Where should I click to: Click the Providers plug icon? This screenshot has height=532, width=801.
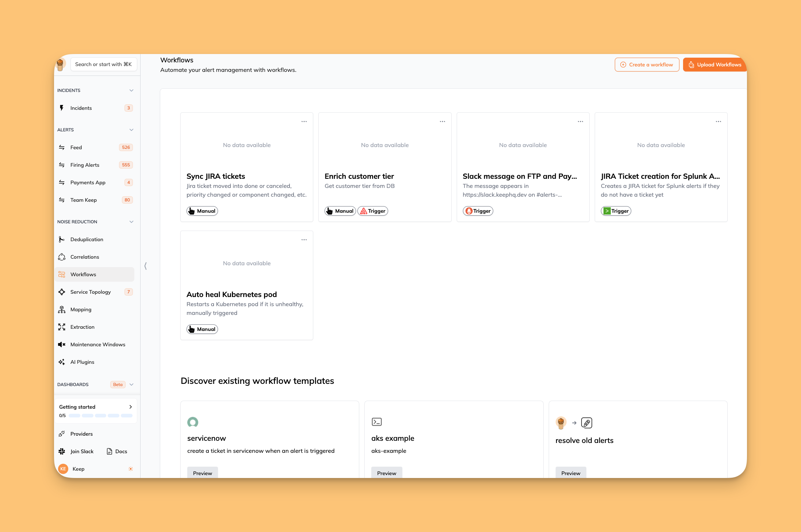(62, 434)
